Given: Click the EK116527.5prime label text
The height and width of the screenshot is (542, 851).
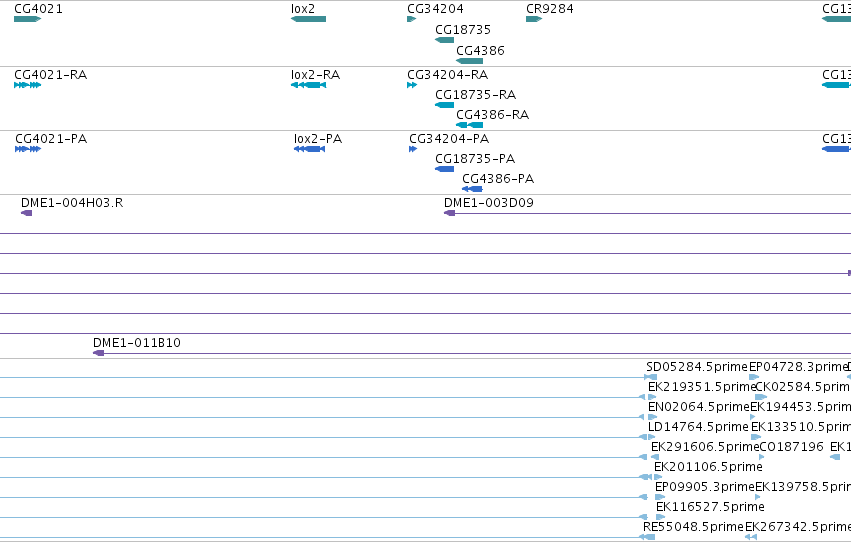Looking at the screenshot, I should [x=710, y=507].
